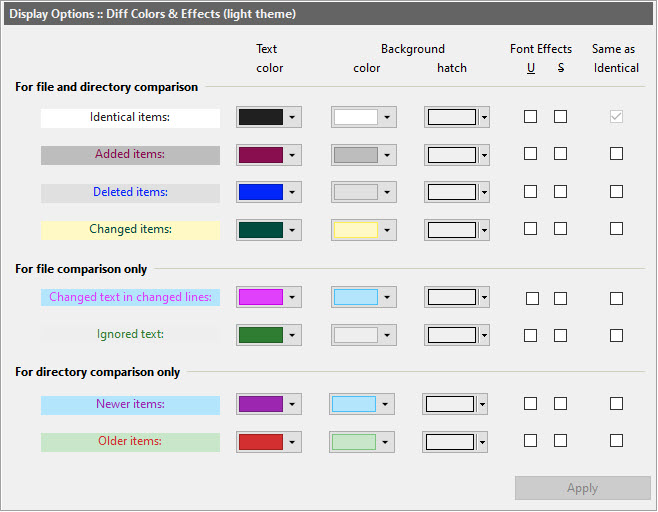This screenshot has height=512, width=658.
Task: Click the Identical items black text color swatch
Action: (260, 117)
